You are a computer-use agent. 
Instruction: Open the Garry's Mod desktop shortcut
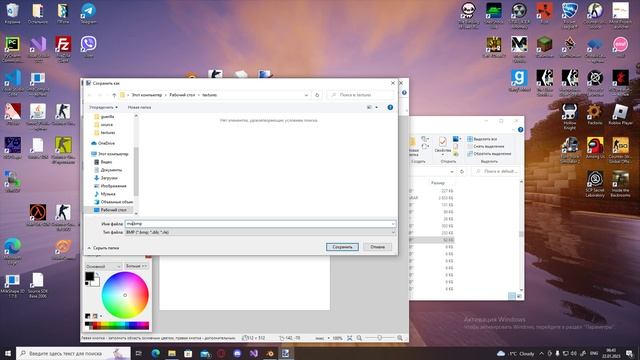pos(519,80)
